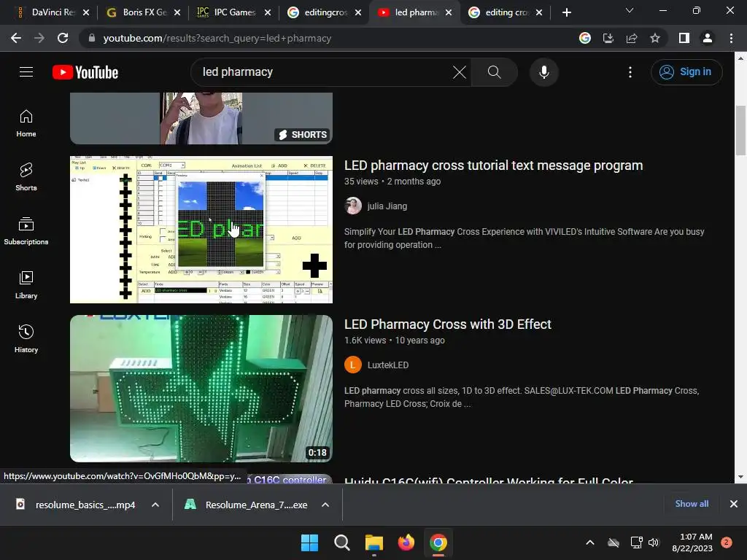
Task: Open the Shorts video thumbnail
Action: tap(201, 119)
